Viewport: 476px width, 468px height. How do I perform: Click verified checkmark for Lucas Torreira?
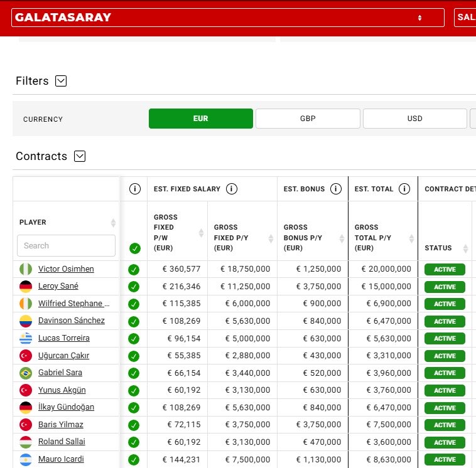[x=134, y=339]
